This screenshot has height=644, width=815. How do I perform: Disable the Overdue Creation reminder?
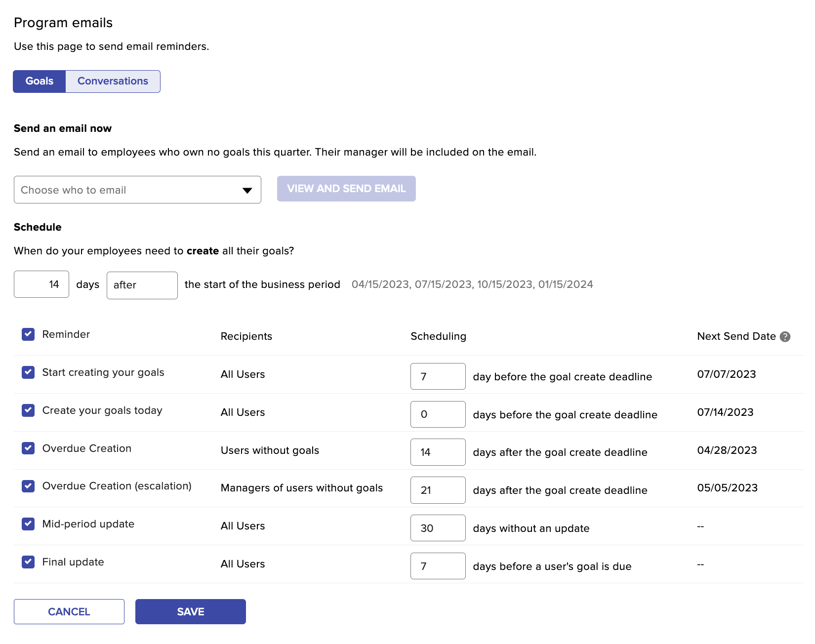pos(28,448)
